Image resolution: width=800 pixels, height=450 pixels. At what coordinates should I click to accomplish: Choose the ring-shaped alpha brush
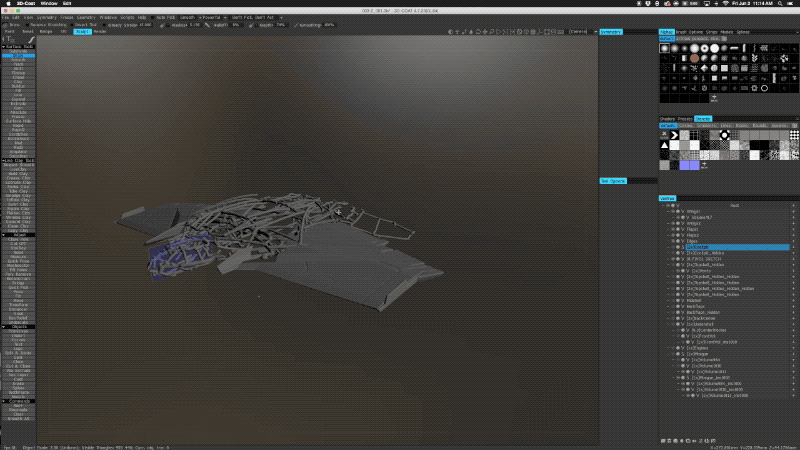point(764,88)
